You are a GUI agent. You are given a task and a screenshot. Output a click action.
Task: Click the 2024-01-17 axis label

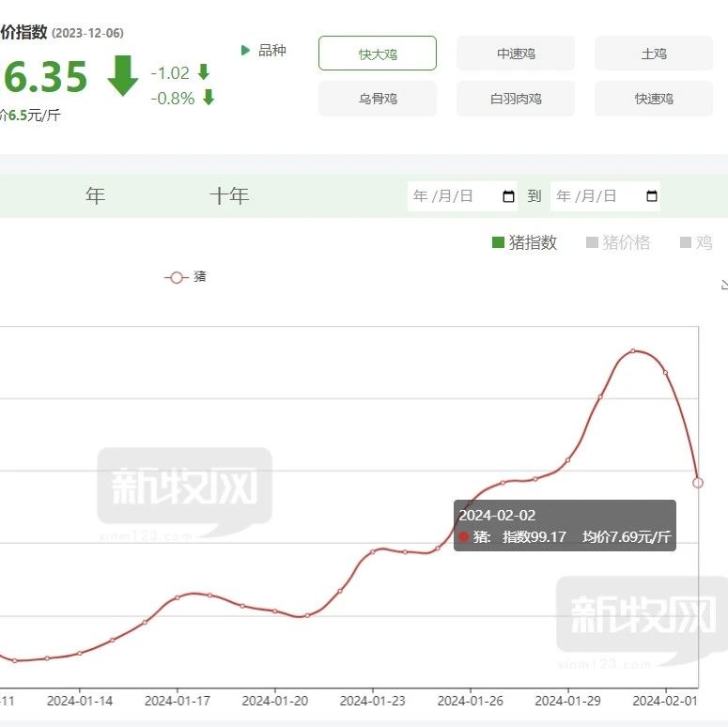tap(178, 701)
